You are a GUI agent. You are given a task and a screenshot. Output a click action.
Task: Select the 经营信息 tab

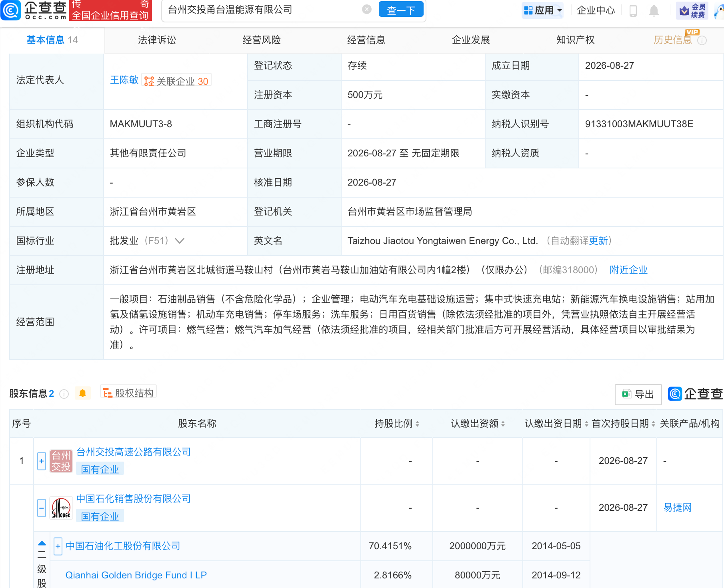click(366, 40)
